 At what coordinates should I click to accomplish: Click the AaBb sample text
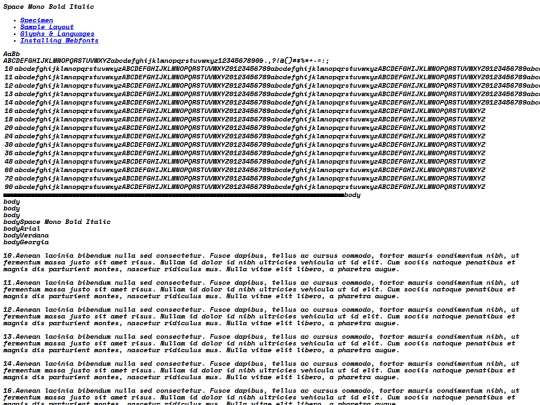click(12, 54)
